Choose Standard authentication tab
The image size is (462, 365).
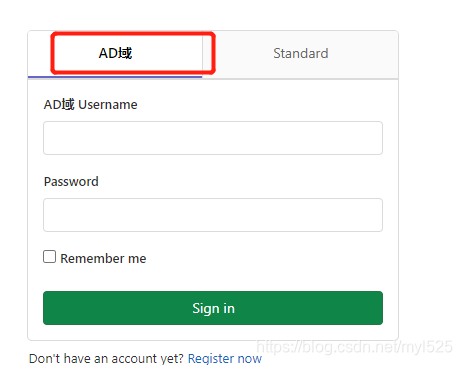point(300,53)
